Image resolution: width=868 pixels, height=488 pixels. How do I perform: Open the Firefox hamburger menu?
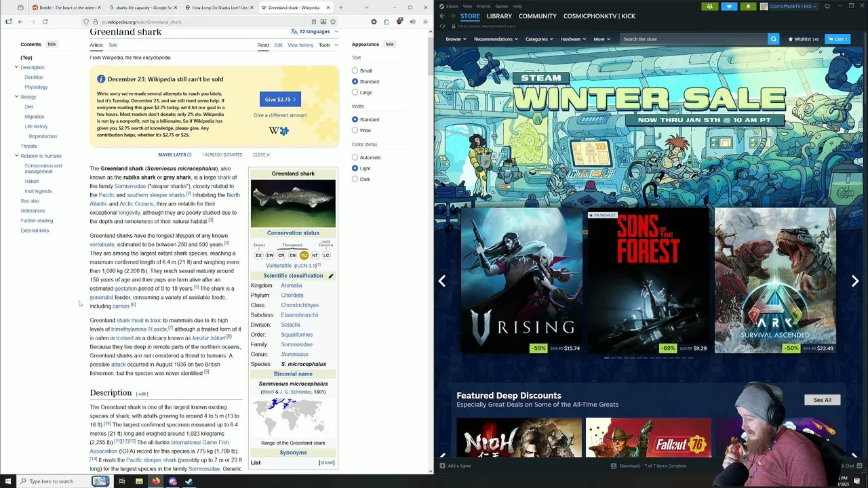coord(425,22)
